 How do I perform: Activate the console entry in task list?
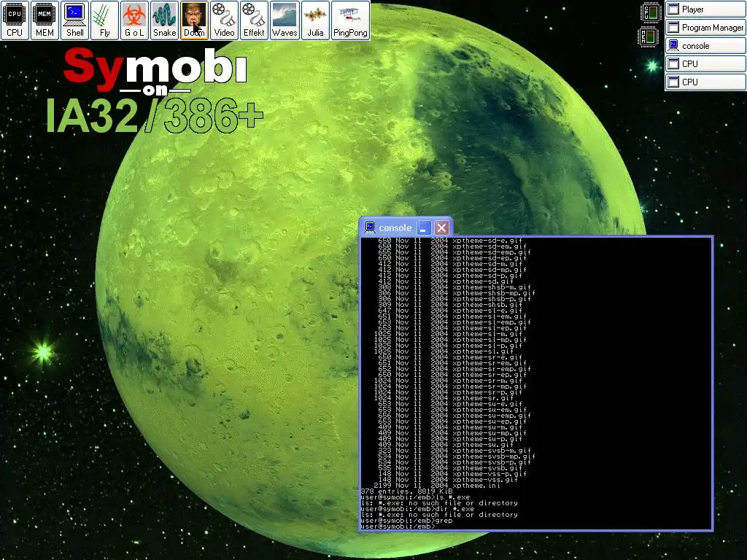click(705, 46)
